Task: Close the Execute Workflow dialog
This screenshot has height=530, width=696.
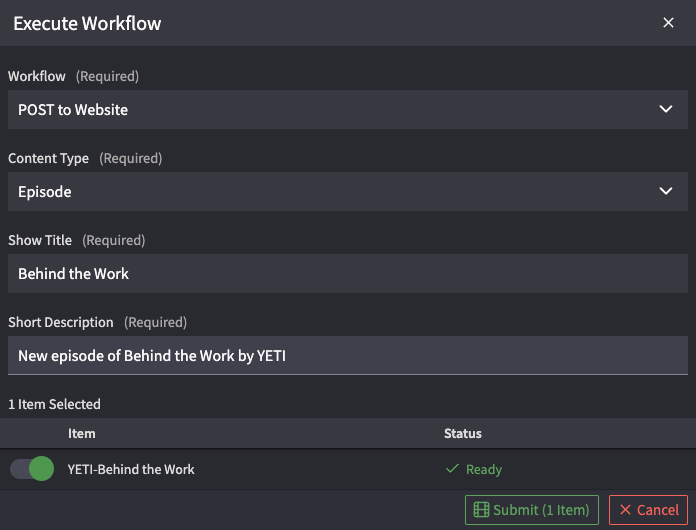Action: click(x=668, y=23)
